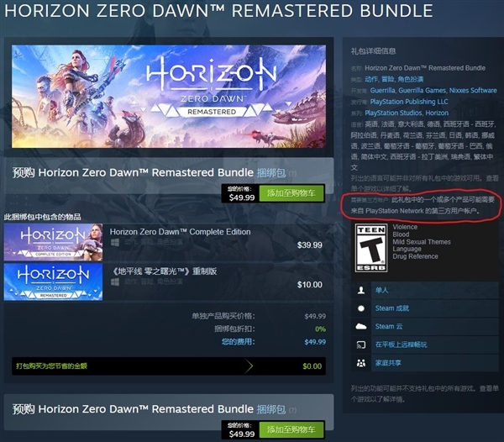Open the PlayStation Studios franchise link
This screenshot has width=504, height=442.
tap(393, 113)
